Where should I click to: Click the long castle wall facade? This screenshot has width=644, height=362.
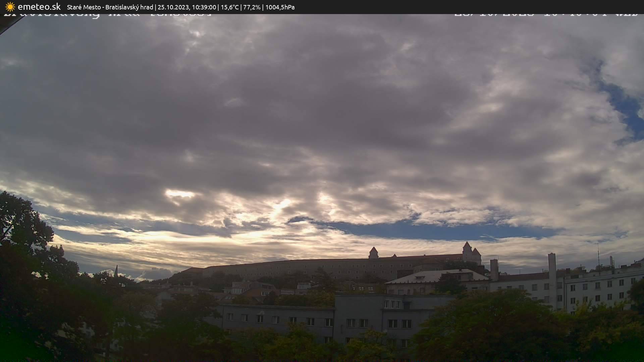coord(302,269)
